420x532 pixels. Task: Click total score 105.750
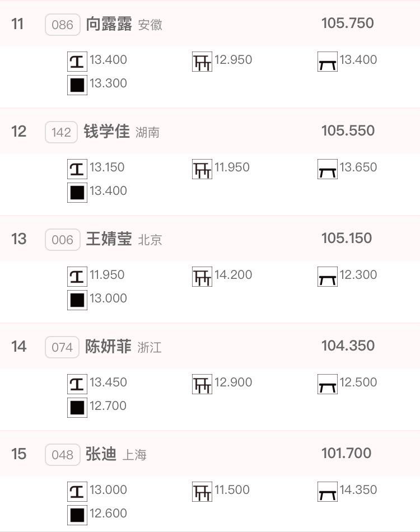click(348, 23)
